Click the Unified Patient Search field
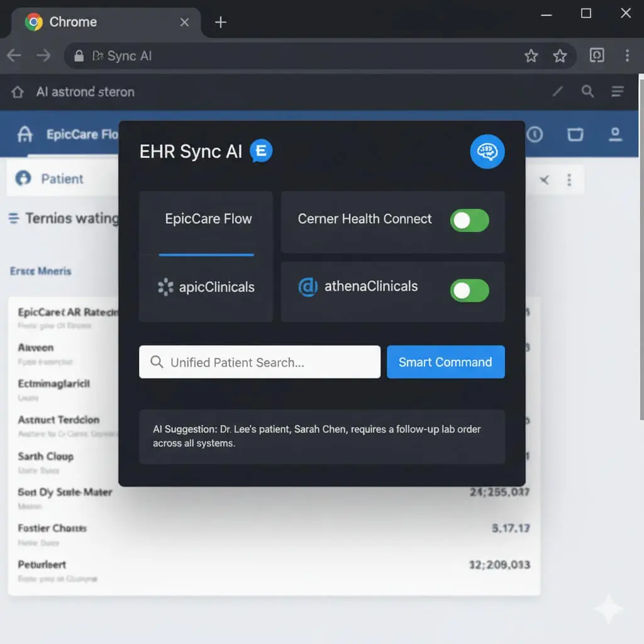Image resolution: width=644 pixels, height=644 pixels. point(259,362)
